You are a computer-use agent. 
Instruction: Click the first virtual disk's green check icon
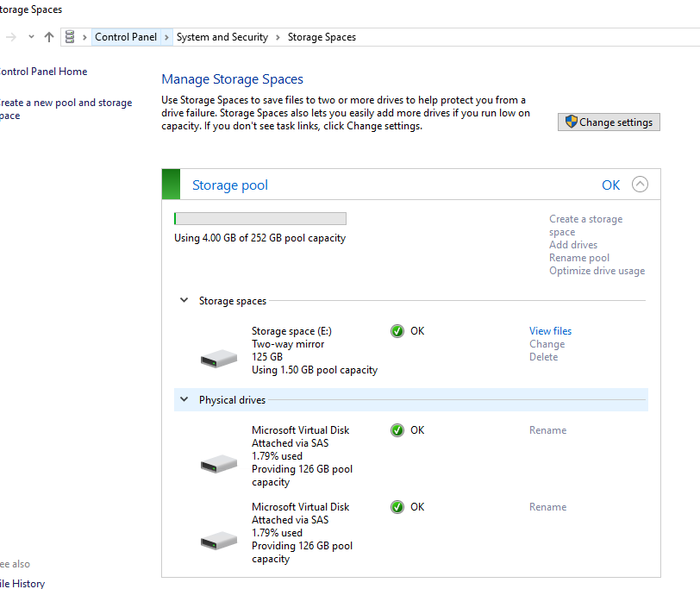[397, 430]
